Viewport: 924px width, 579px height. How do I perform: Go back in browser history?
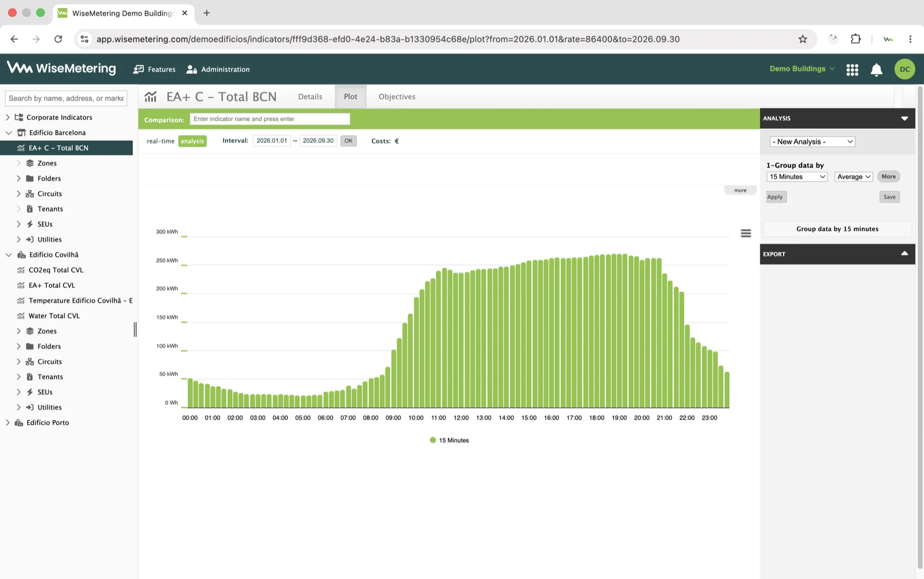[x=14, y=39]
